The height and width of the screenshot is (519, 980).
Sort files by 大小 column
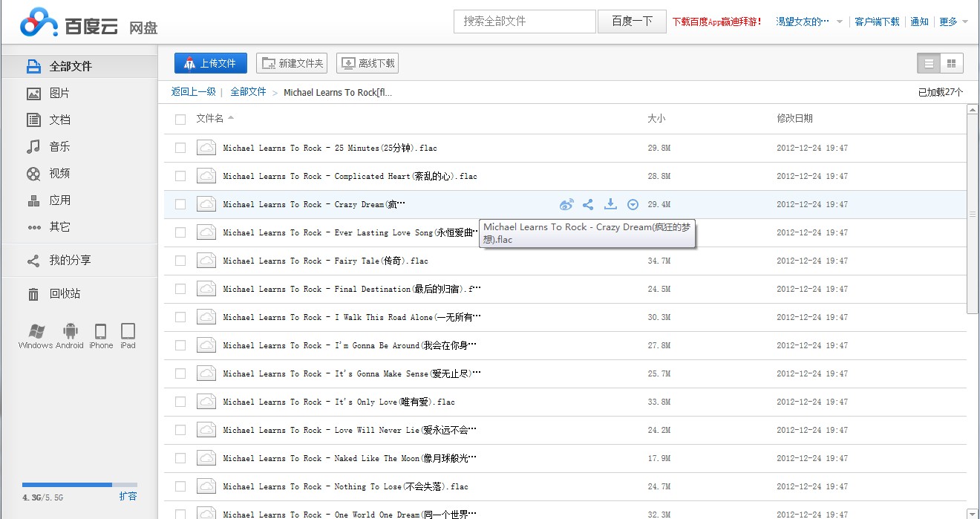click(x=656, y=118)
